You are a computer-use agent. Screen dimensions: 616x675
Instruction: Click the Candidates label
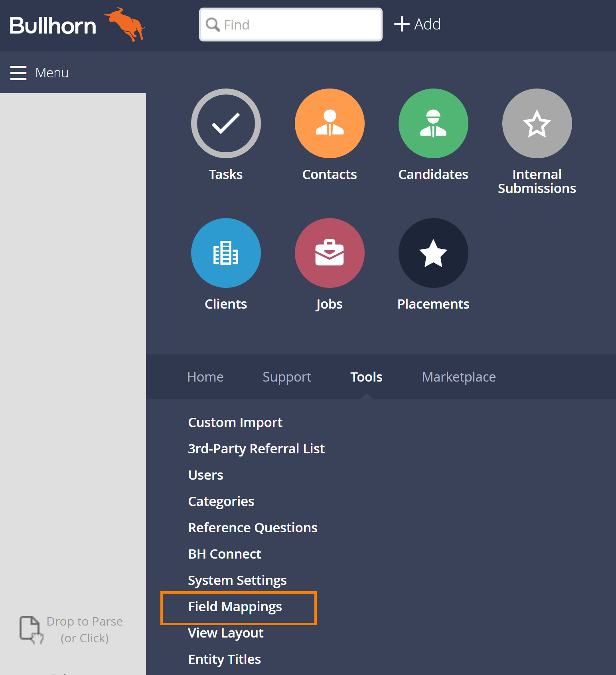[x=433, y=175]
